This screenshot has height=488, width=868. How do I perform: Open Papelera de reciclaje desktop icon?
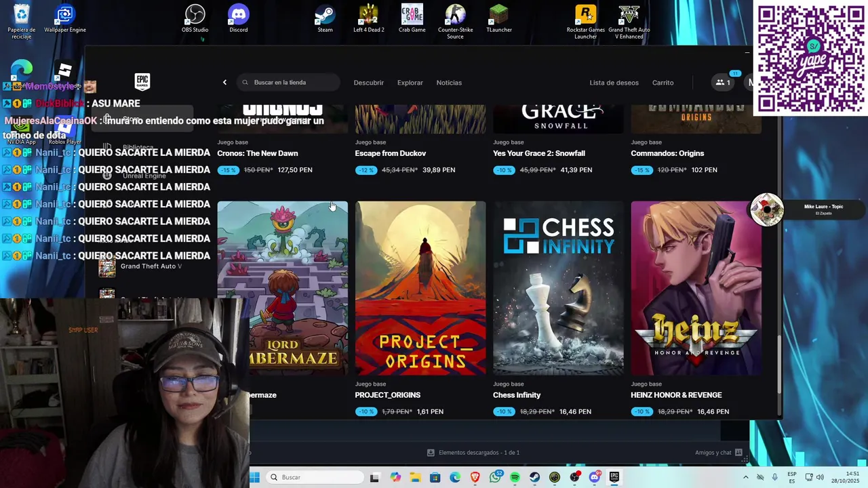[x=22, y=22]
